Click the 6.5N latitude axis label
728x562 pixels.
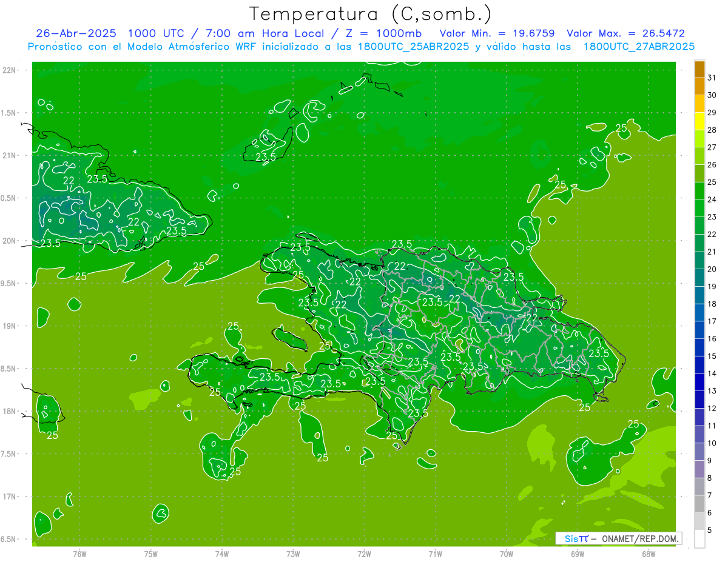point(9,539)
